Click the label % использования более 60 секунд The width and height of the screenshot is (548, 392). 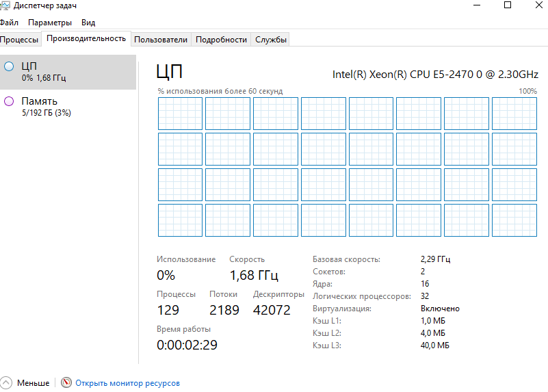(x=220, y=91)
